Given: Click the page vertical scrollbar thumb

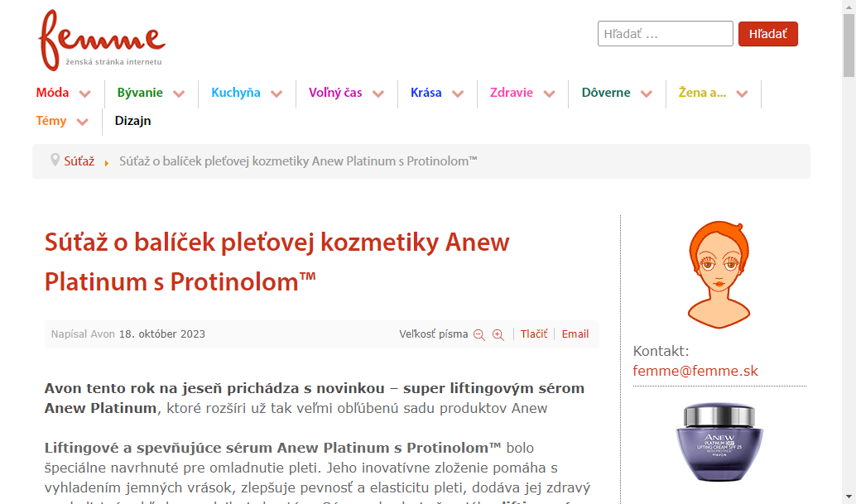Looking at the screenshot, I should coord(849,46).
